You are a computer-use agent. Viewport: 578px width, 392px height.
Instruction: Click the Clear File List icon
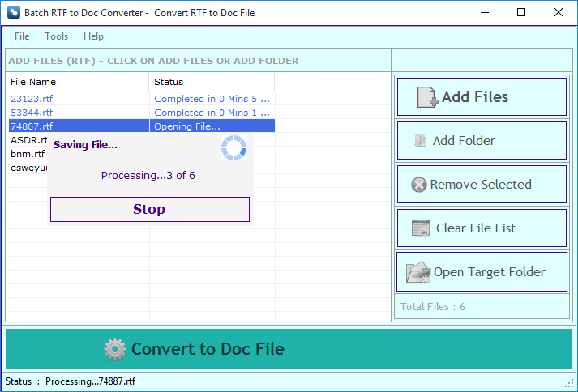pyautogui.click(x=421, y=228)
